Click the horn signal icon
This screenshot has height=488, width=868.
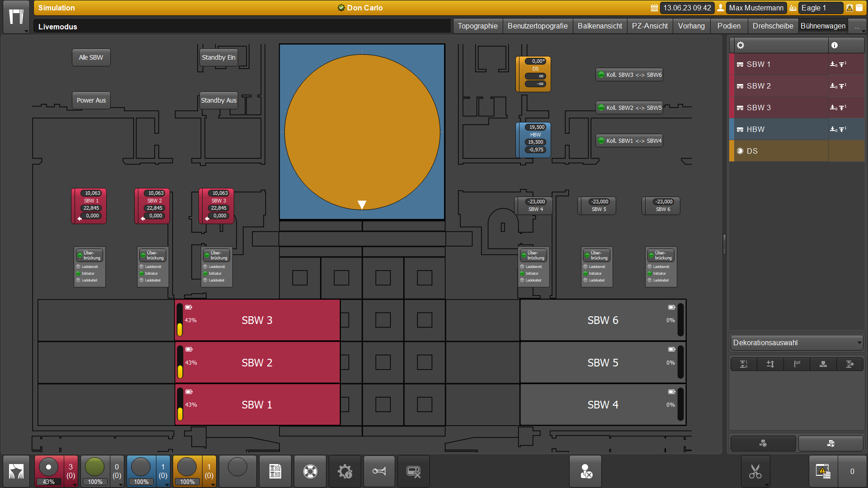click(x=379, y=471)
